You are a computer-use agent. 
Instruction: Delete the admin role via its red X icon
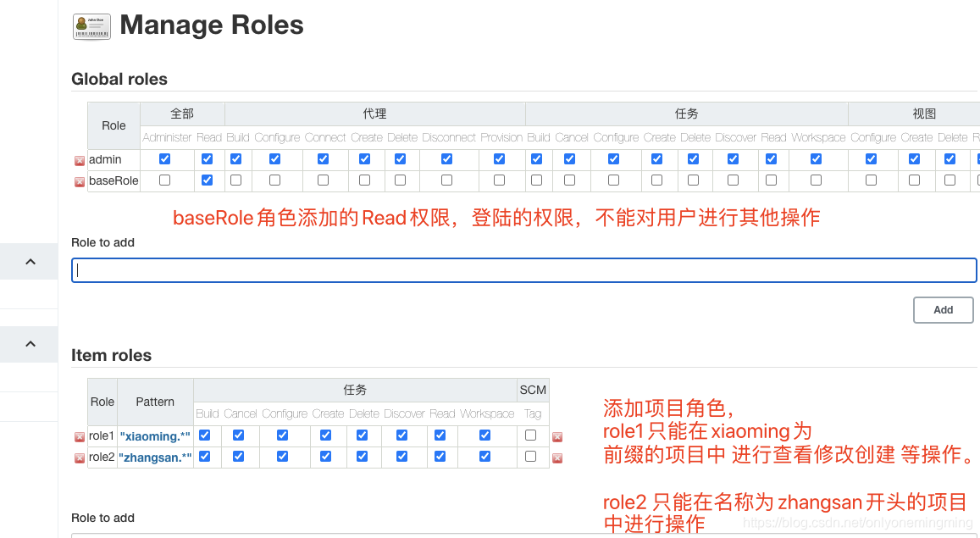(79, 158)
